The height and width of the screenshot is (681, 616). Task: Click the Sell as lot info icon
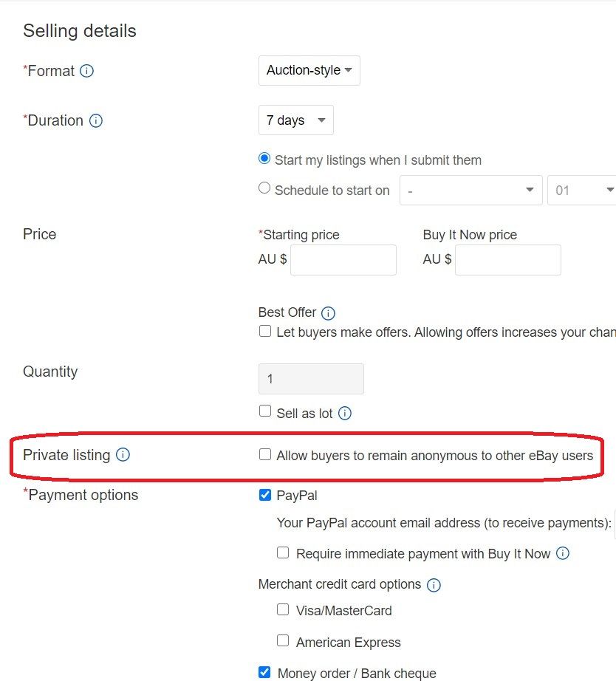344,413
